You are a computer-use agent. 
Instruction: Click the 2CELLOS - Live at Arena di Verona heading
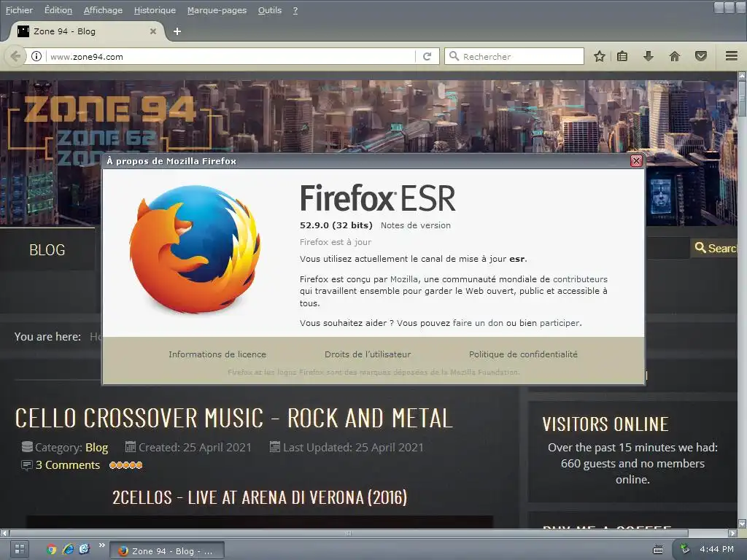260,497
